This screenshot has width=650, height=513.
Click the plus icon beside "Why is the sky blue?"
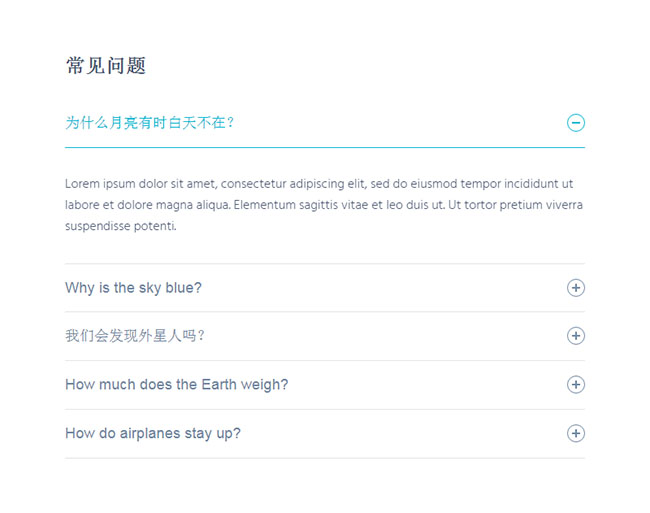pyautogui.click(x=576, y=288)
